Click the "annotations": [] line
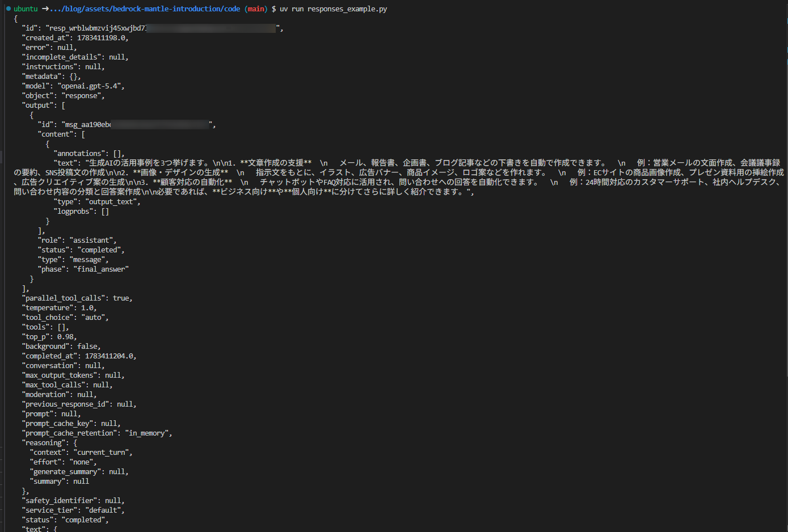 89,154
